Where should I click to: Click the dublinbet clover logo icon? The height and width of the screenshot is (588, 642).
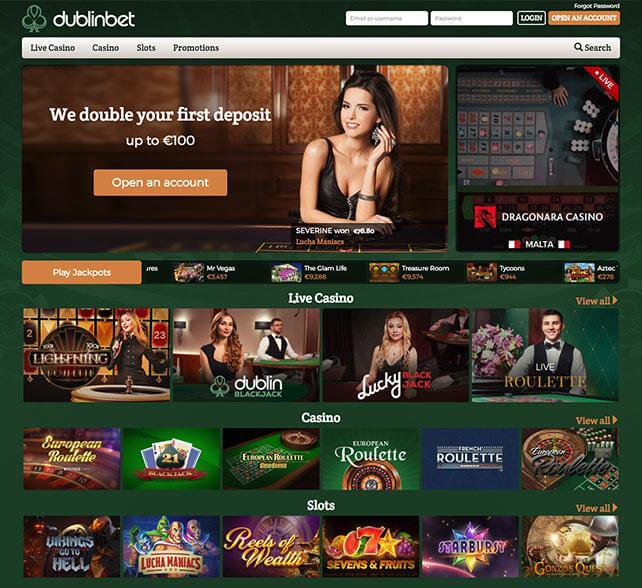coord(34,18)
